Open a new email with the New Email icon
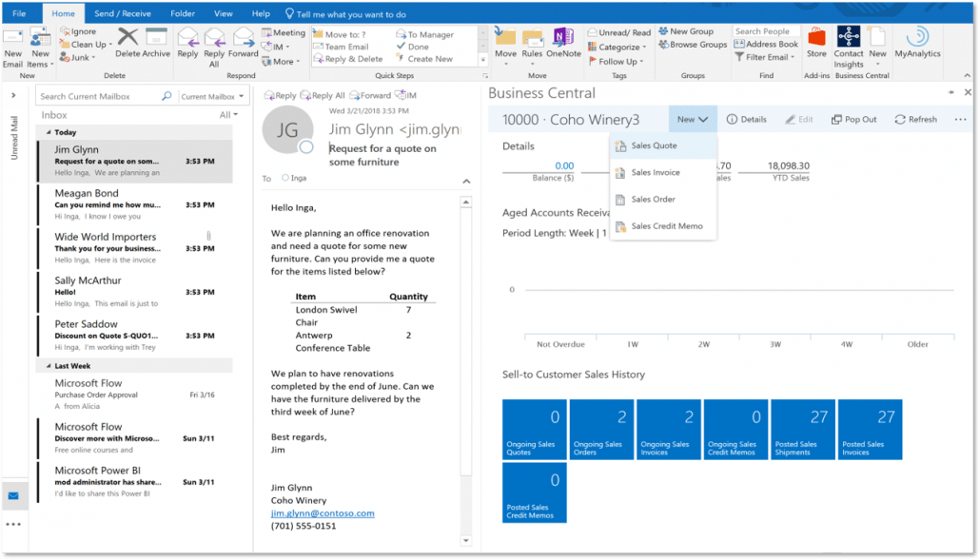This screenshot has width=980, height=560. [x=13, y=43]
